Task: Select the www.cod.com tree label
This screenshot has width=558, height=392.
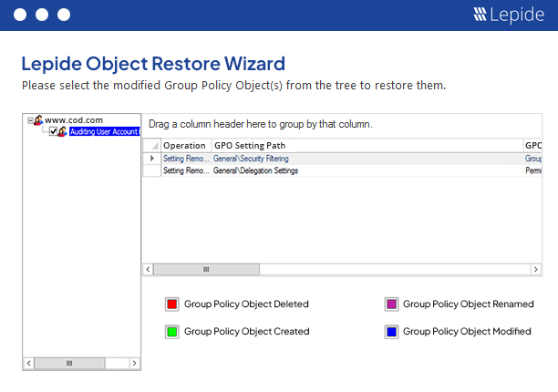Action: tap(74, 120)
